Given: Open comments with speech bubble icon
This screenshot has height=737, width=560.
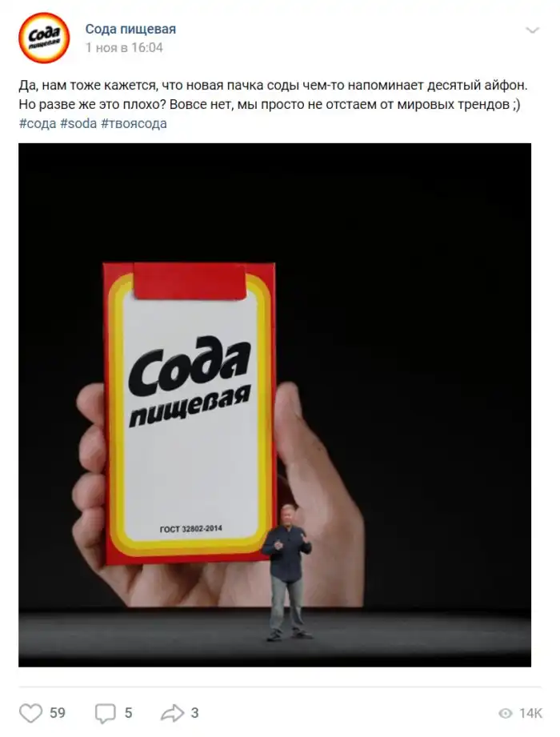Looking at the screenshot, I should point(106,714).
